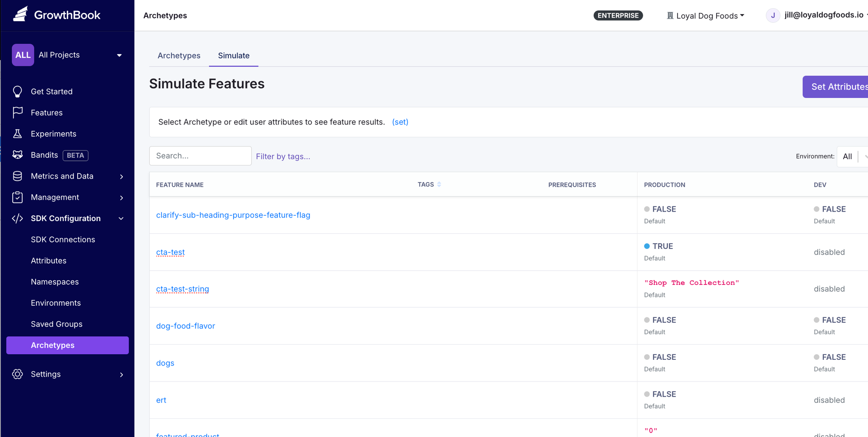Click the FEATURE NAME column header

tap(180, 185)
